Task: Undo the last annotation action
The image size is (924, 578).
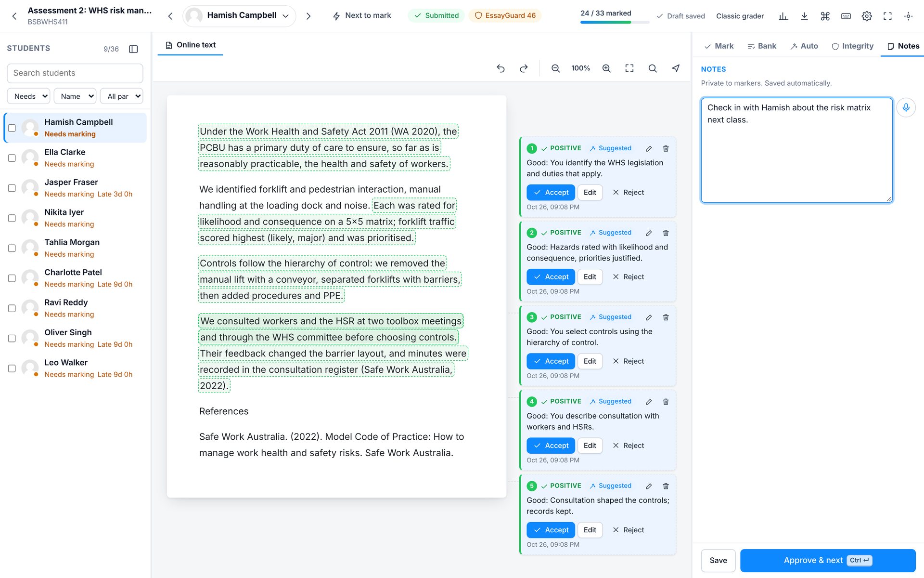Action: click(x=500, y=68)
